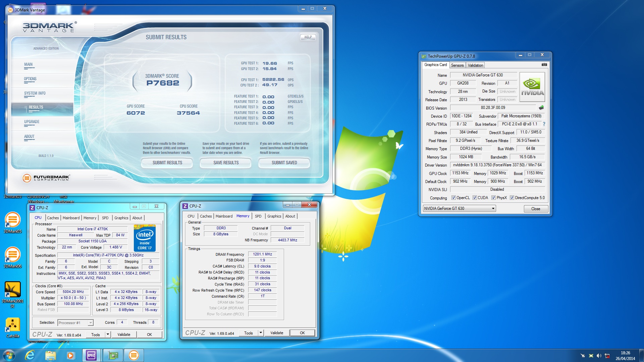
Task: Switch to Validation tab in GPU-Z
Action: point(475,65)
